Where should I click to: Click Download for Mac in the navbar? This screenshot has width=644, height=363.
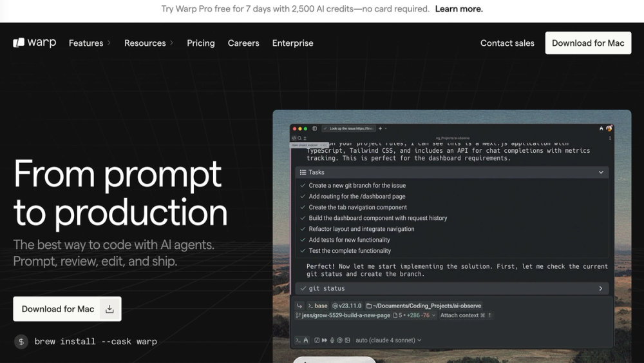tap(588, 43)
